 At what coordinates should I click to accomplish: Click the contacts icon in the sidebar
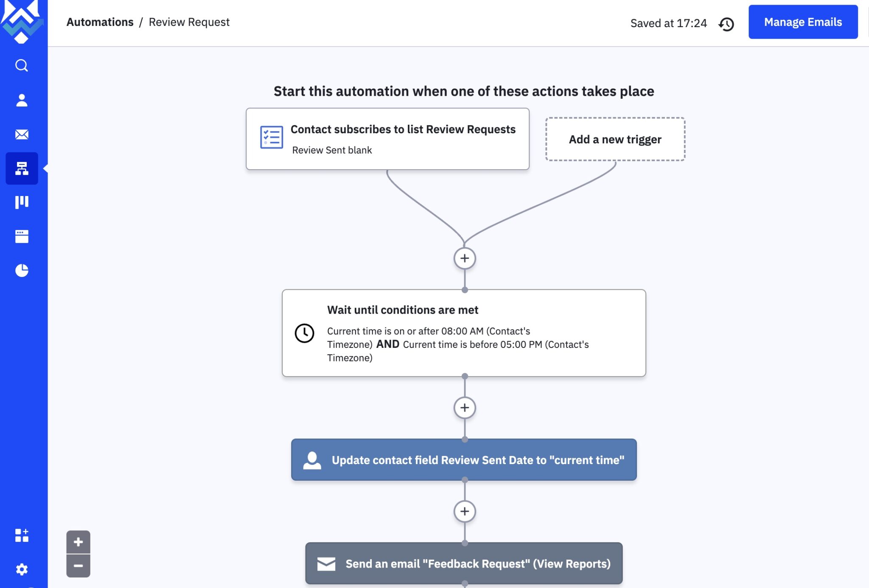click(x=22, y=100)
